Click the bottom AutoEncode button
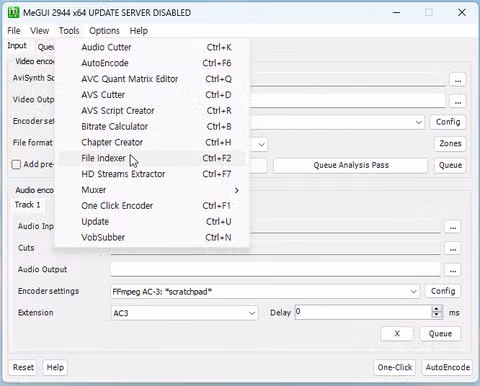 (x=447, y=367)
